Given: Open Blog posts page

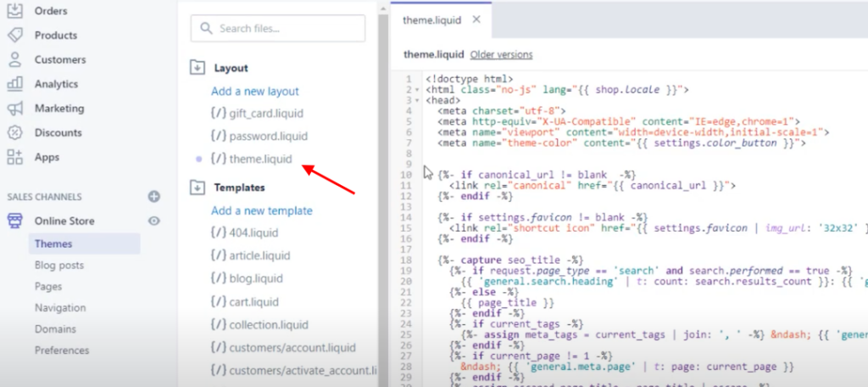Looking at the screenshot, I should coord(59,265).
